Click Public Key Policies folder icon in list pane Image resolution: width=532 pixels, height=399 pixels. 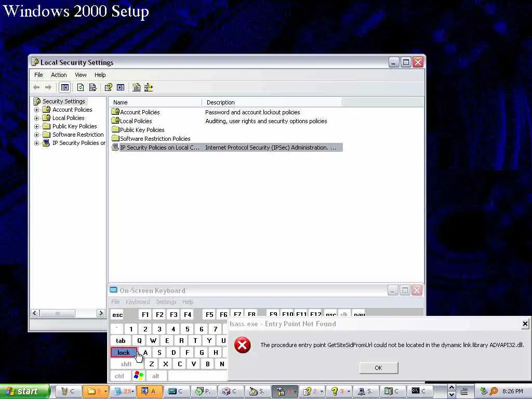[115, 129]
